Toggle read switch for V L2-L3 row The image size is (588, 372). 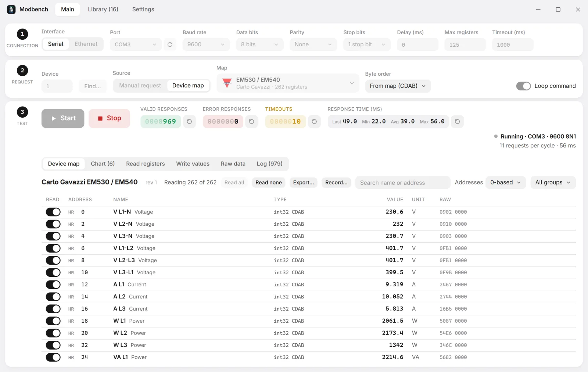click(53, 261)
